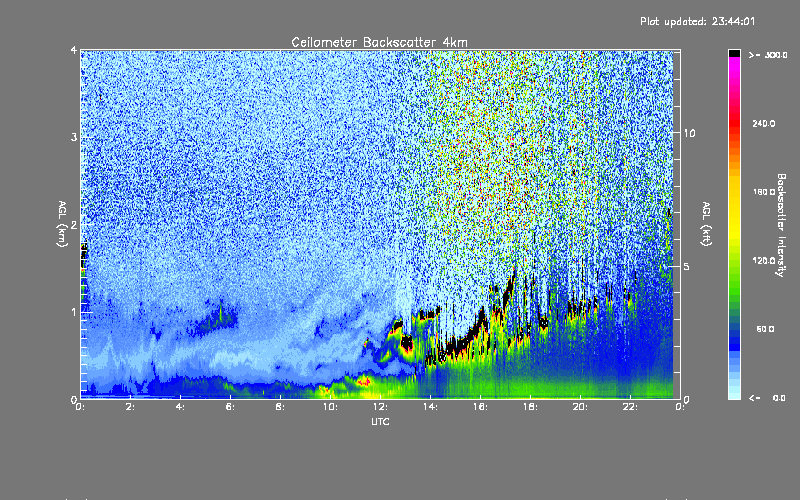Click the "120.0" colorbar value
This screenshot has width=800, height=500.
click(764, 260)
